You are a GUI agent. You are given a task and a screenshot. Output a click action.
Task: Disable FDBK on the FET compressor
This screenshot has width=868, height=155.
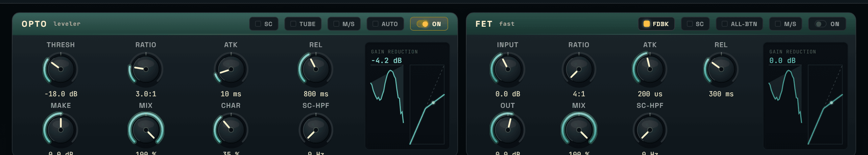tap(656, 24)
